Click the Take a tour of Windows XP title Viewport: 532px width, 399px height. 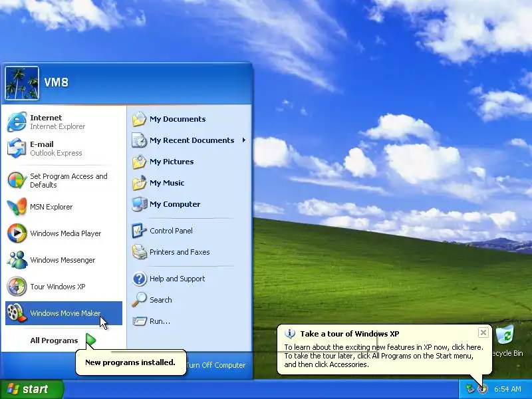pyautogui.click(x=350, y=334)
